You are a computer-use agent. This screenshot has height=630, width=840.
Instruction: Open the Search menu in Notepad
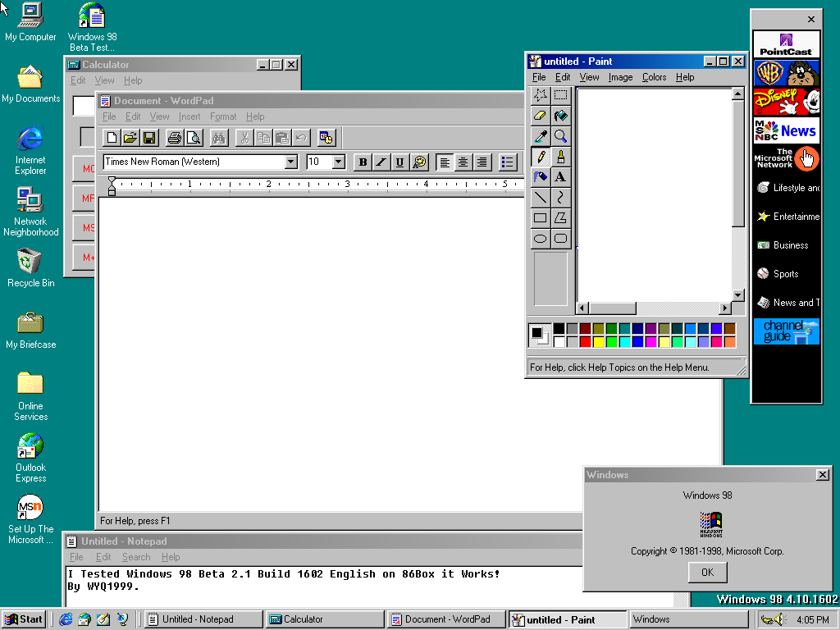(136, 557)
